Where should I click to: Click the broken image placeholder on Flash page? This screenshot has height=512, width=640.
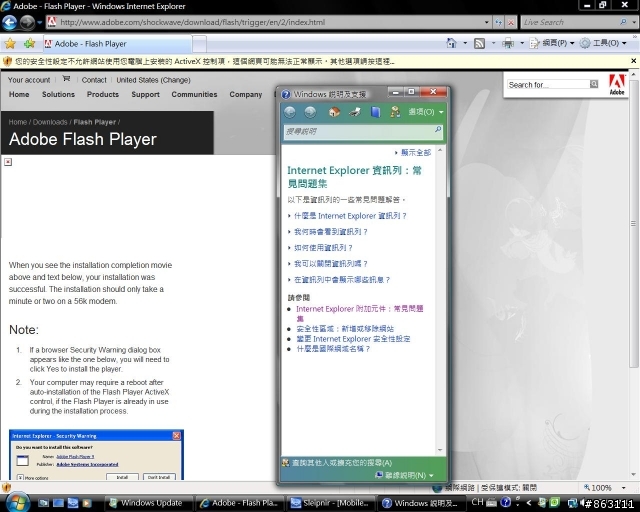[8, 162]
